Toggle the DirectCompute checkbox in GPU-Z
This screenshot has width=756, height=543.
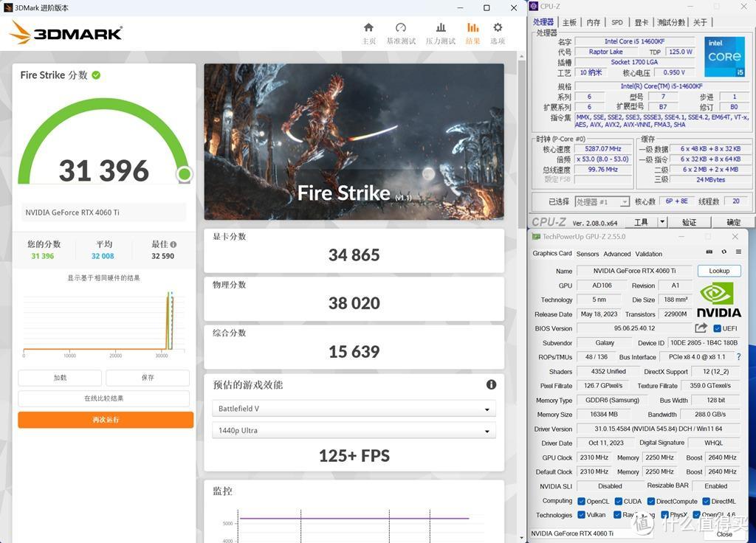(x=651, y=501)
